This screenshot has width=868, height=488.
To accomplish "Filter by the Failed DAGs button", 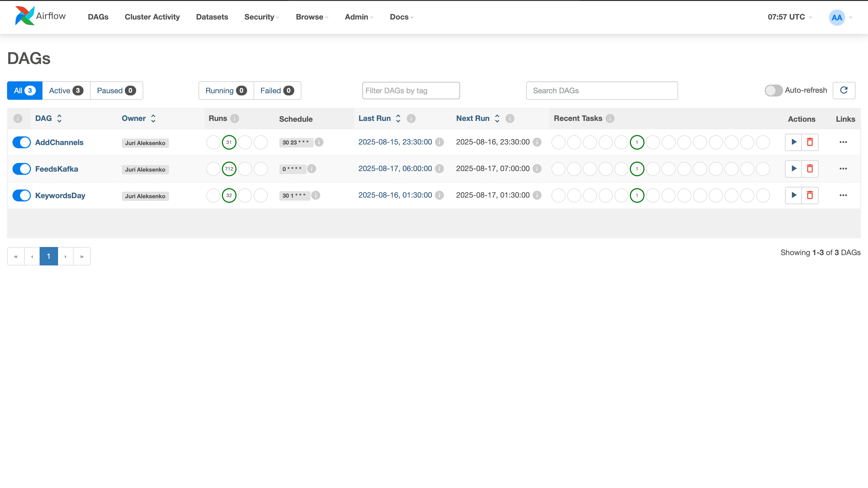I will (277, 91).
